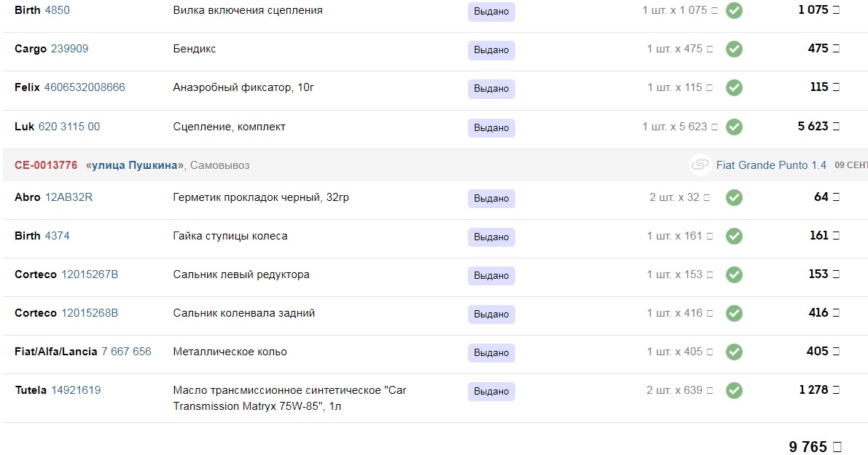Image resolution: width=868 pixels, height=455 pixels.
Task: Click green checkmark in Corteco 12015268B row
Action: [x=734, y=314]
